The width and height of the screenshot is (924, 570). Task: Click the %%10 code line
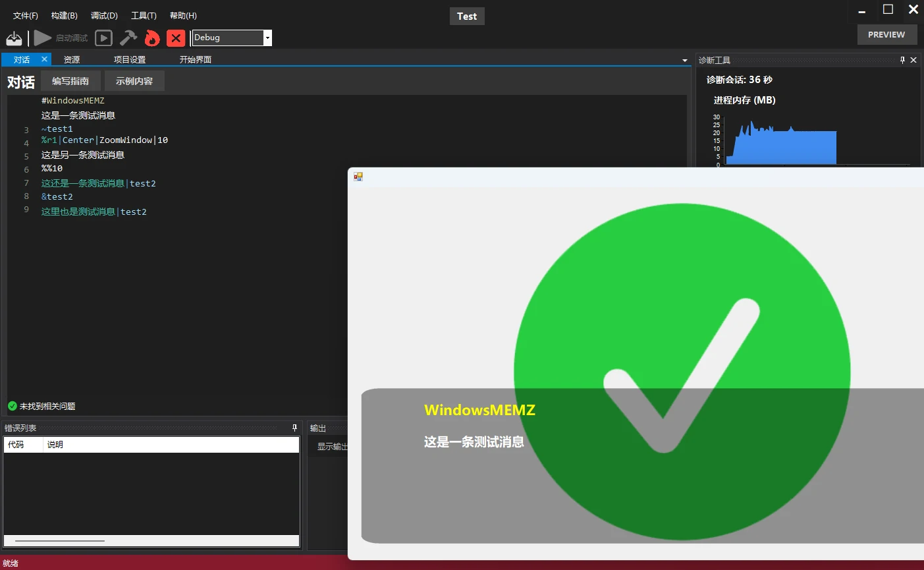coord(52,169)
